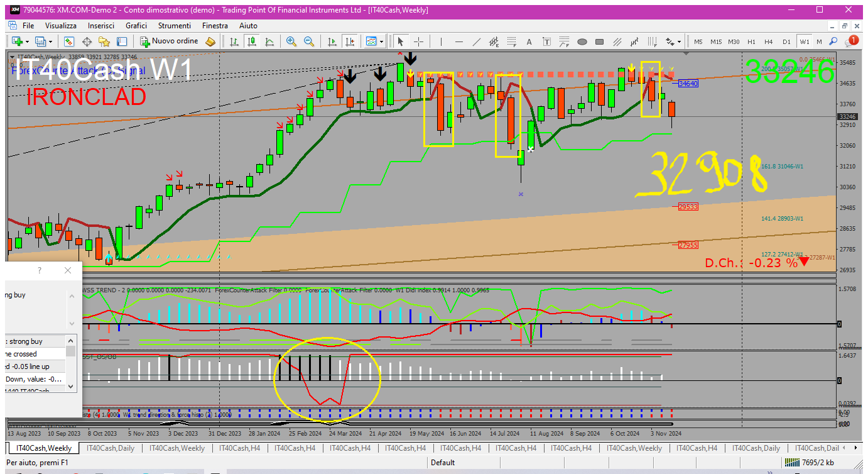868x474 pixels.
Task: Open the Finestra menu
Action: point(215,26)
